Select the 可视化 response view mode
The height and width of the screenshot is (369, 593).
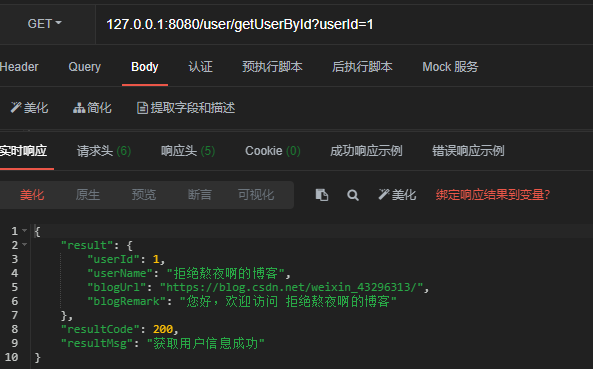(x=256, y=195)
